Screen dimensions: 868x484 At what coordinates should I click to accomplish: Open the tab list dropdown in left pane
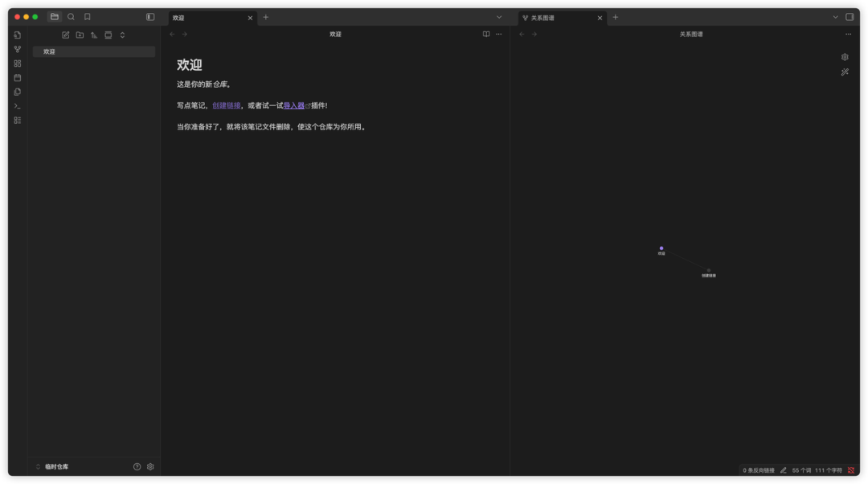(x=499, y=17)
